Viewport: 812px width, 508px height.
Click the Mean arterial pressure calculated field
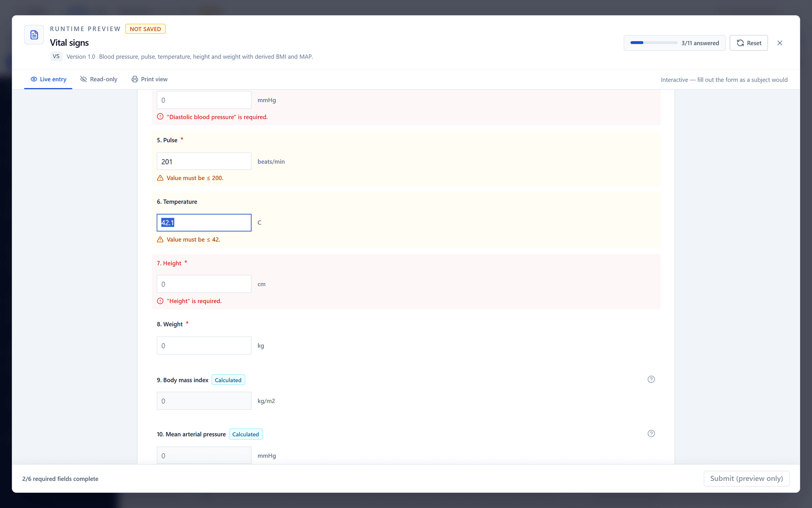point(204,456)
